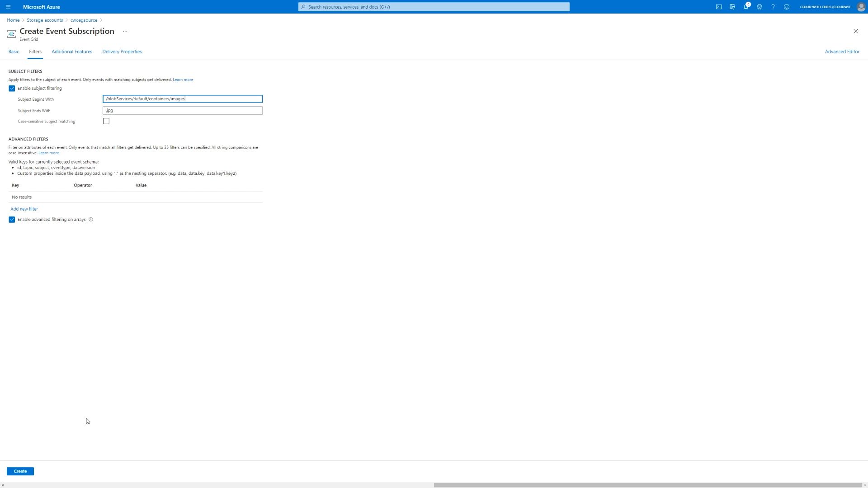Uncheck Enable advanced filtering on arrays
This screenshot has width=868, height=488.
tap(12, 220)
